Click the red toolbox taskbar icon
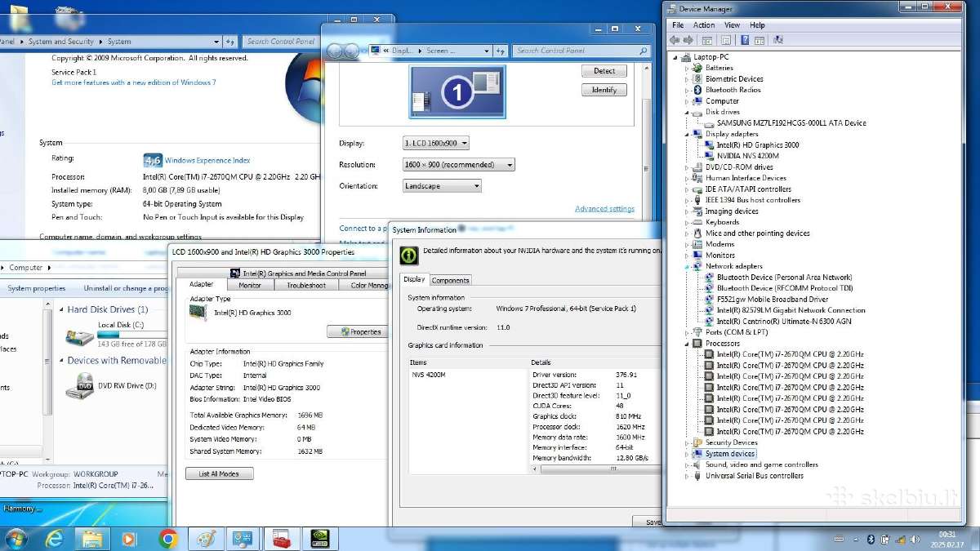This screenshot has width=980, height=551. [281, 539]
